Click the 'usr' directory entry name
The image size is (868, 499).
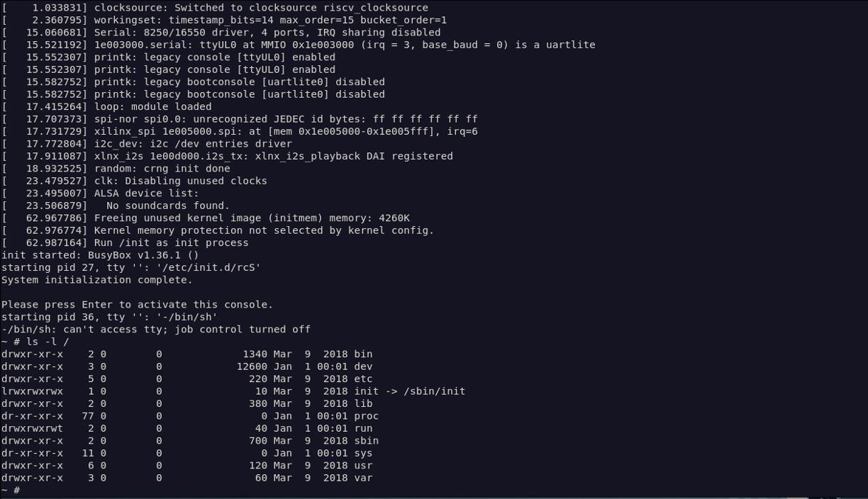[363, 466]
